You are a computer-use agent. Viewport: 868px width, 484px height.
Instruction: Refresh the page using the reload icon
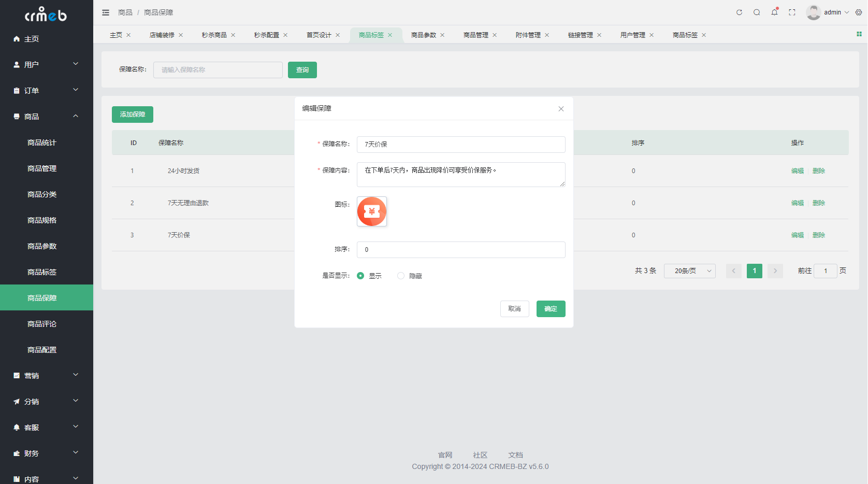tap(739, 12)
